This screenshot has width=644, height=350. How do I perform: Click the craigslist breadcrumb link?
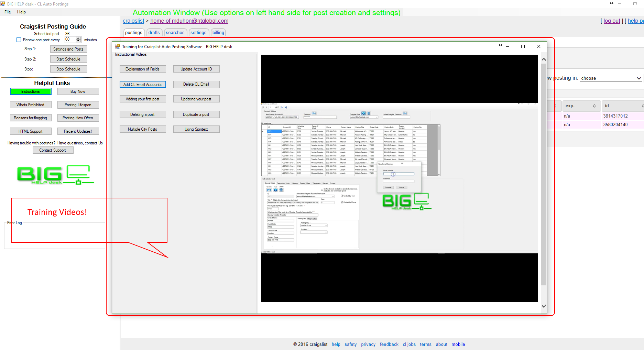tap(133, 21)
